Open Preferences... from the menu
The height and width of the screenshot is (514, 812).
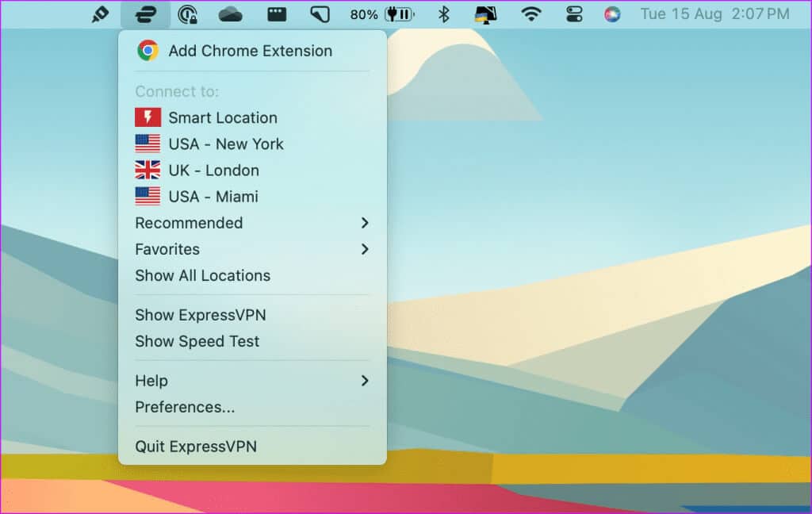pyautogui.click(x=185, y=407)
